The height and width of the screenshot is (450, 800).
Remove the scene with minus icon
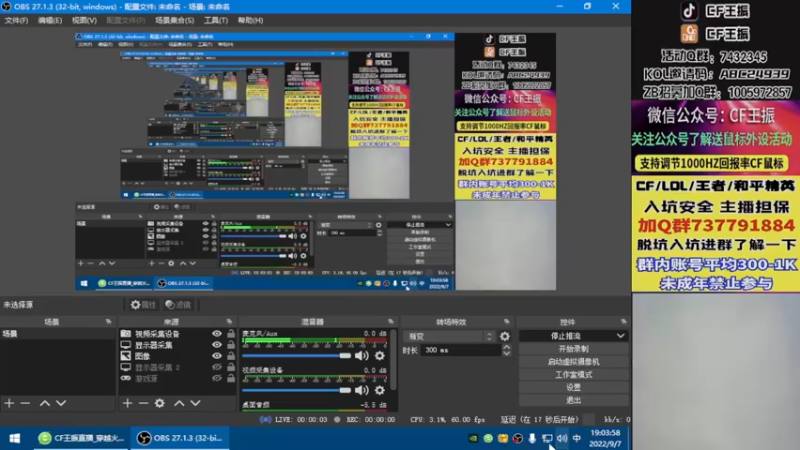tap(25, 403)
